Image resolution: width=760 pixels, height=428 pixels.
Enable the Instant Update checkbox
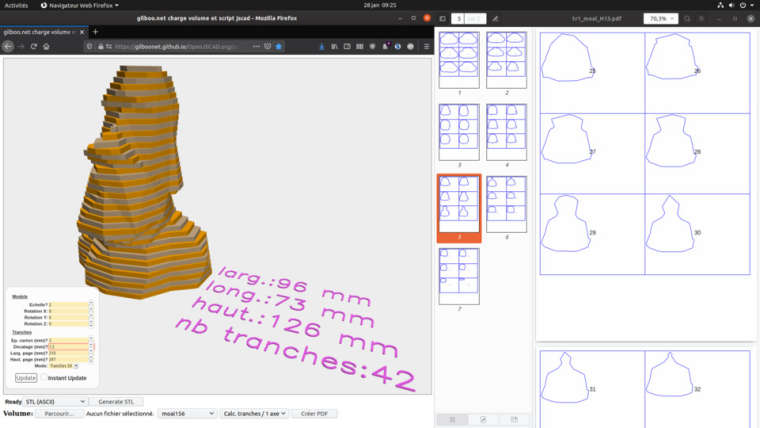[x=44, y=378]
